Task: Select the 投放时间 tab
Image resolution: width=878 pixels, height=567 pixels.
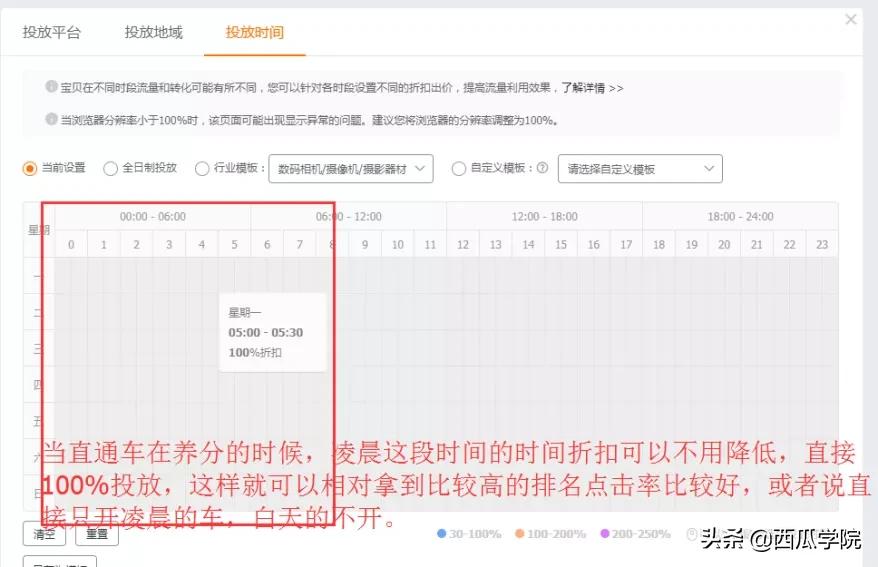Action: (255, 32)
